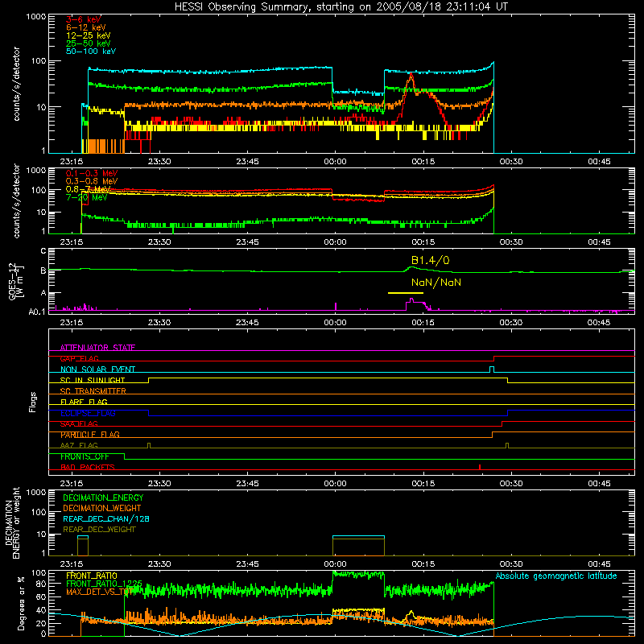The height and width of the screenshot is (644, 644).
Task: Select the ATTENUATOR_STATE flag label
Action: 97,348
